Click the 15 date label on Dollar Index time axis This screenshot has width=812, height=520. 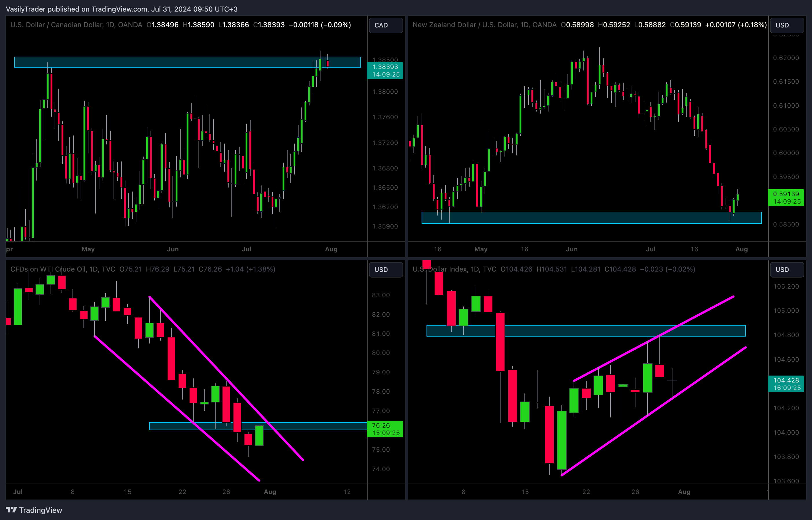click(524, 492)
